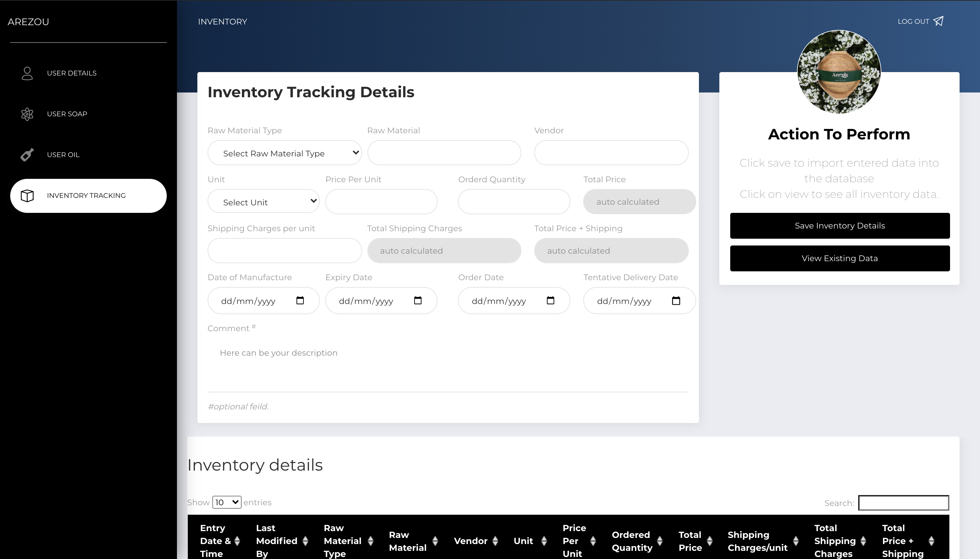The height and width of the screenshot is (559, 980).
Task: Focus the Vendor input field
Action: (611, 153)
